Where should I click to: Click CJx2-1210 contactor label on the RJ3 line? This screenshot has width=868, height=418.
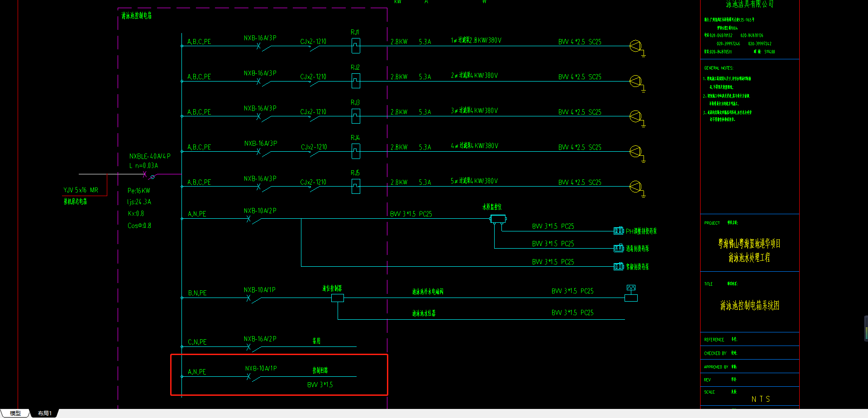[x=313, y=112]
